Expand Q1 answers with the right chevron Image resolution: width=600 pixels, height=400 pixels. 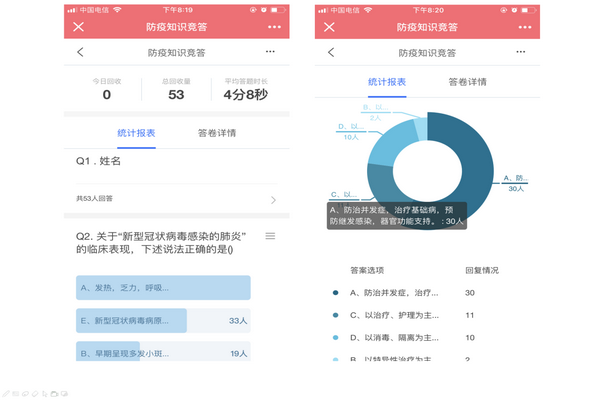pos(273,200)
